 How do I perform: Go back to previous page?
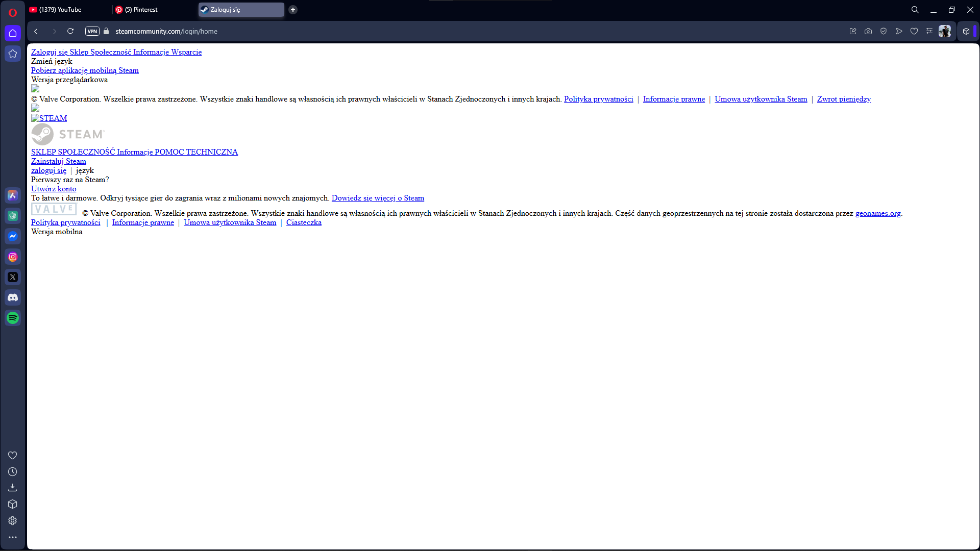point(36,31)
